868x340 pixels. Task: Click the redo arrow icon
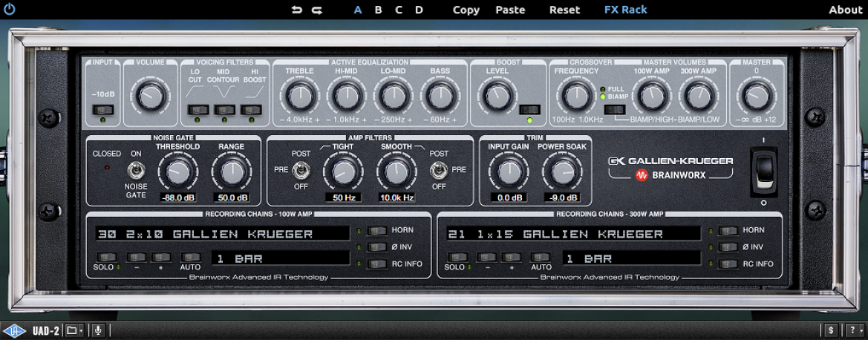point(316,10)
